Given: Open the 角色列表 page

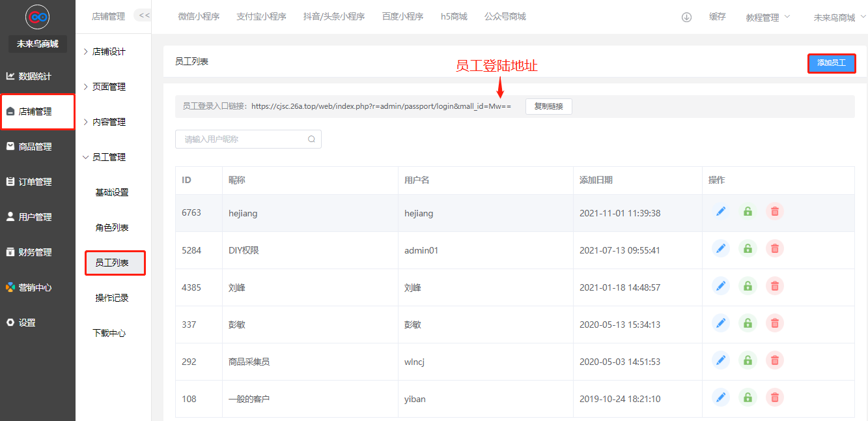Looking at the screenshot, I should 112,227.
